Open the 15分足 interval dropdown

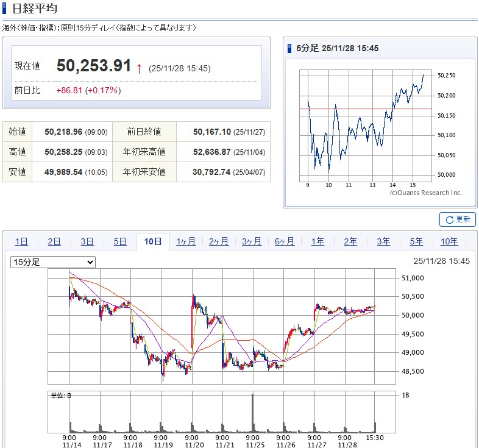pyautogui.click(x=53, y=261)
